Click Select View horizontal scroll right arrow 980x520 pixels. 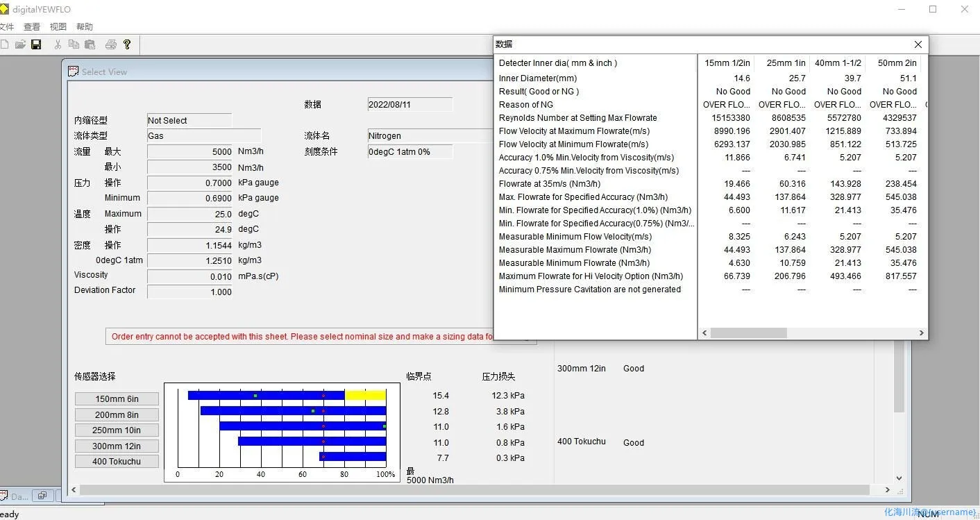point(888,490)
